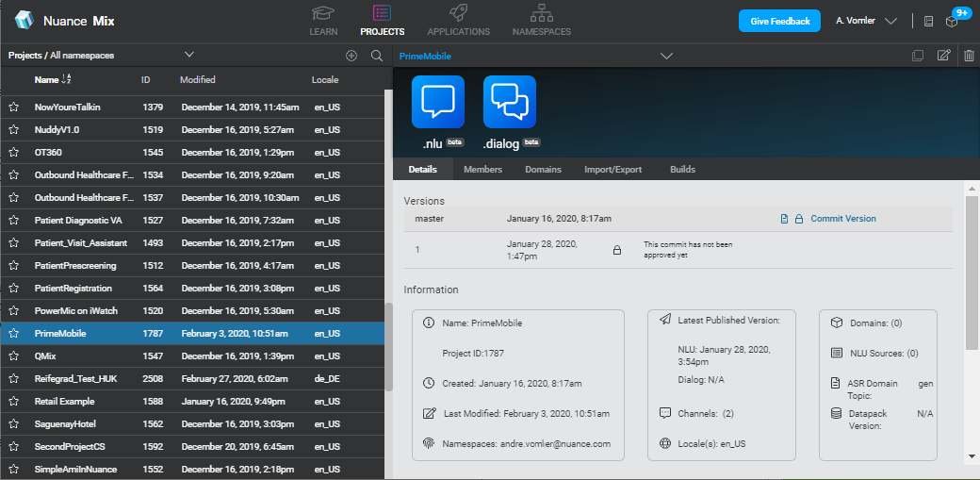Open the .nlu model icon
The height and width of the screenshot is (480, 980).
coord(438,102)
